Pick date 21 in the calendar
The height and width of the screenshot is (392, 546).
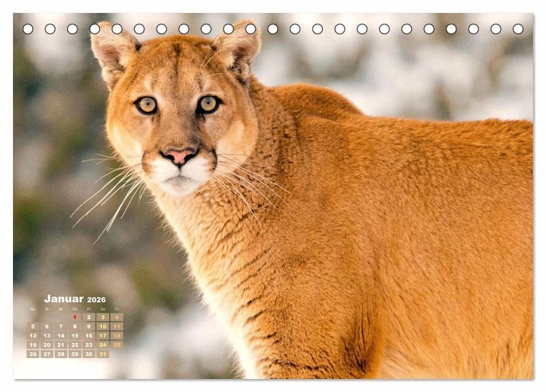tap(61, 345)
